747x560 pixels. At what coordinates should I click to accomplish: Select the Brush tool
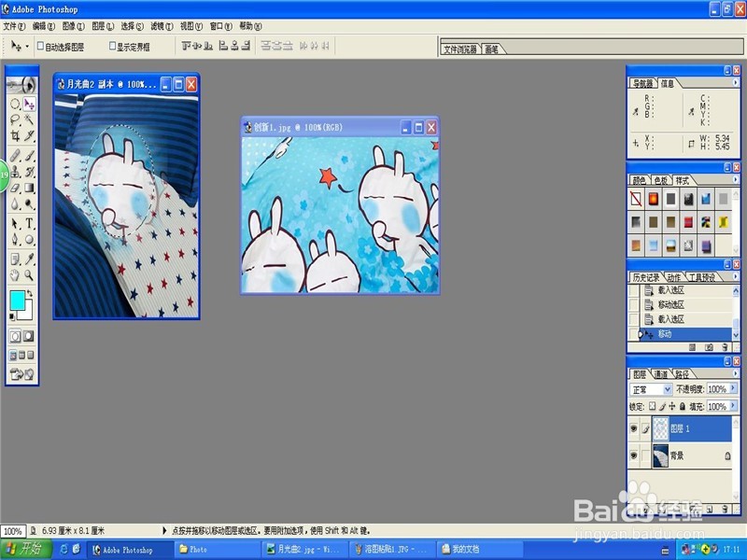coord(29,155)
